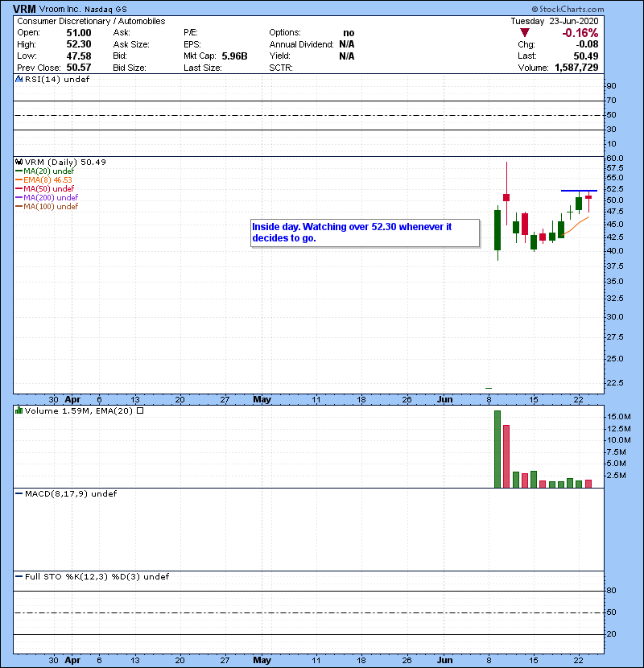Click the Vroom Inc. company name

click(x=60, y=9)
